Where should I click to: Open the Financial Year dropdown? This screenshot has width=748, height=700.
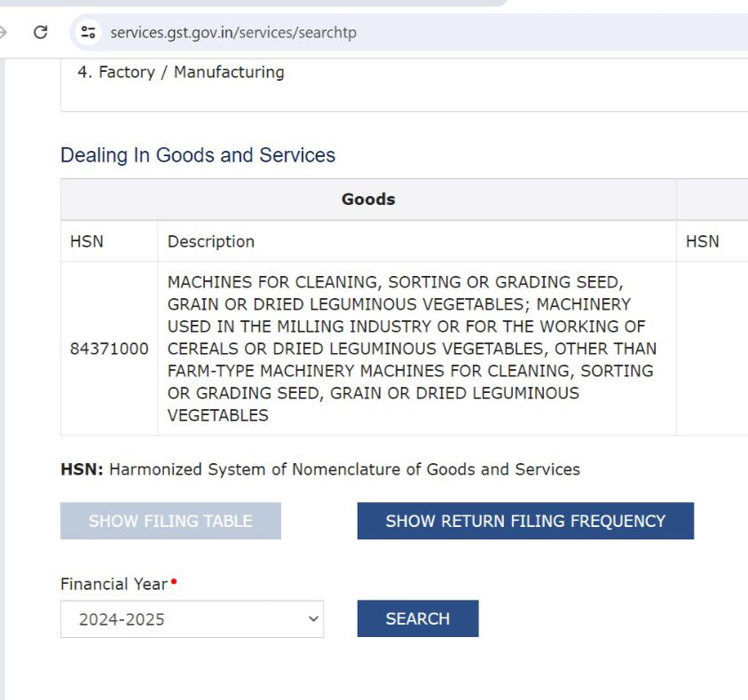tap(192, 619)
